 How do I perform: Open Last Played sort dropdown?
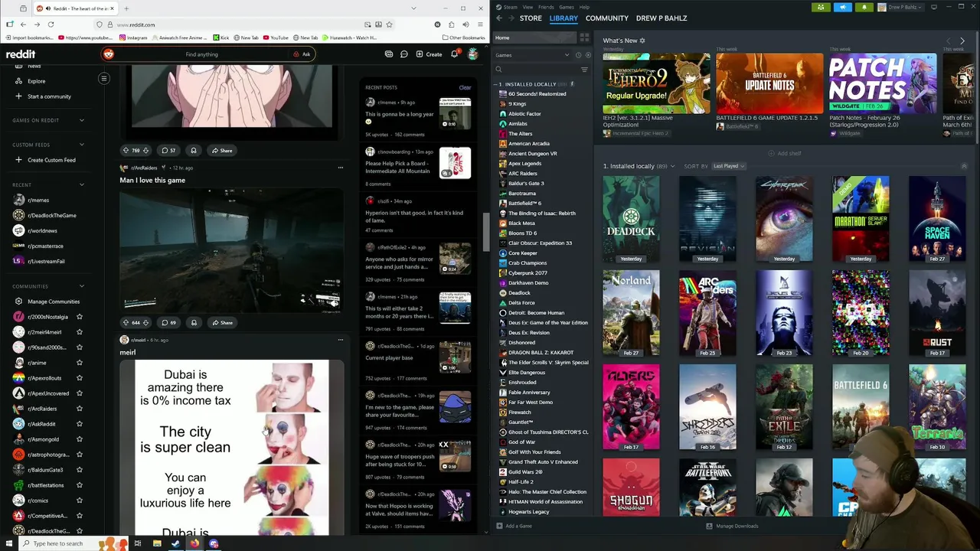pos(727,166)
